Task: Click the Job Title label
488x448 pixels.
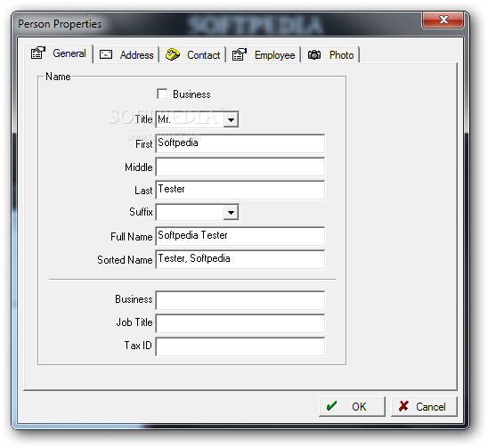Action: (x=134, y=322)
